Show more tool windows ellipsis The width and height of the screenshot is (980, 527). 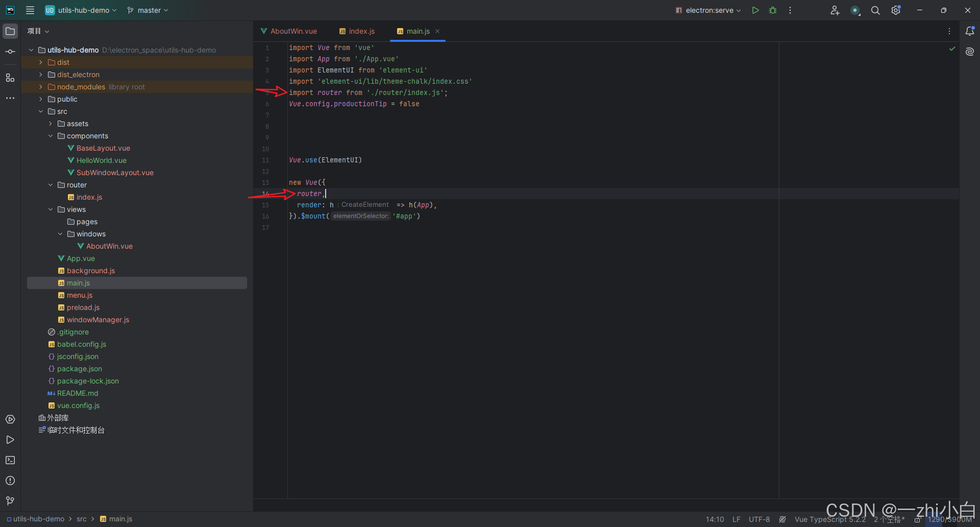[10, 98]
